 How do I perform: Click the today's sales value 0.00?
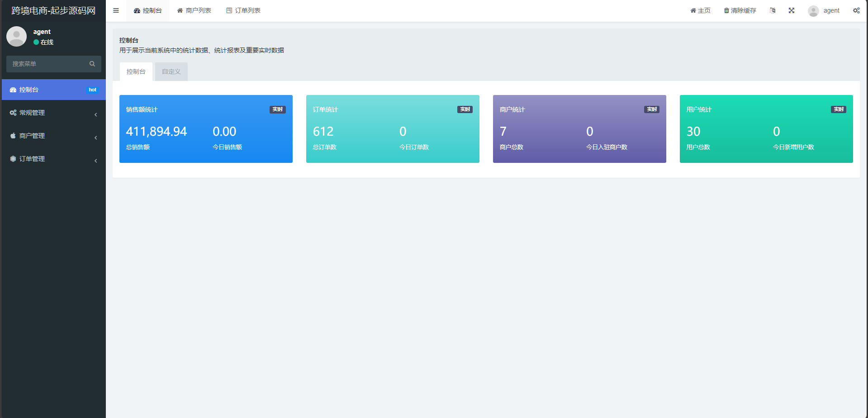click(224, 132)
